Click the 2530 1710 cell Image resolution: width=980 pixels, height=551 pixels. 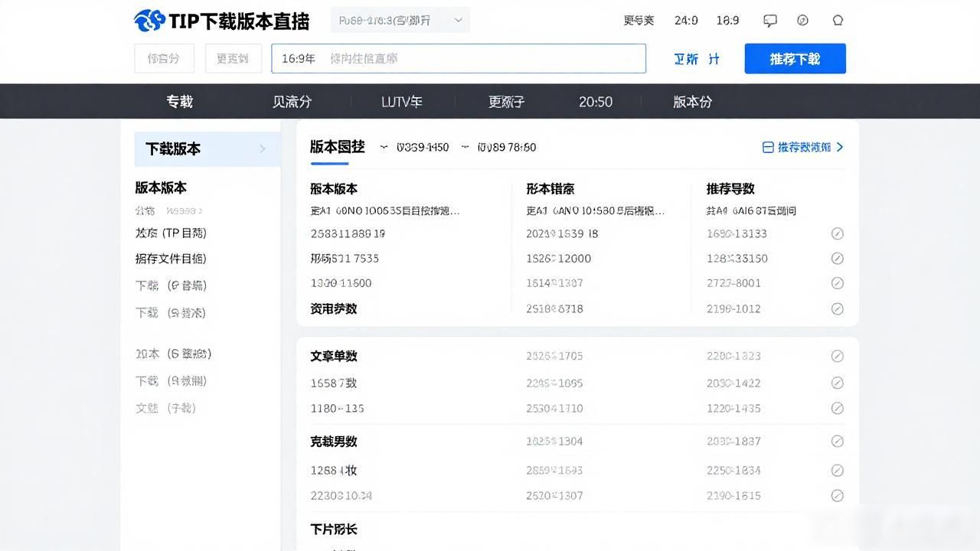(554, 408)
